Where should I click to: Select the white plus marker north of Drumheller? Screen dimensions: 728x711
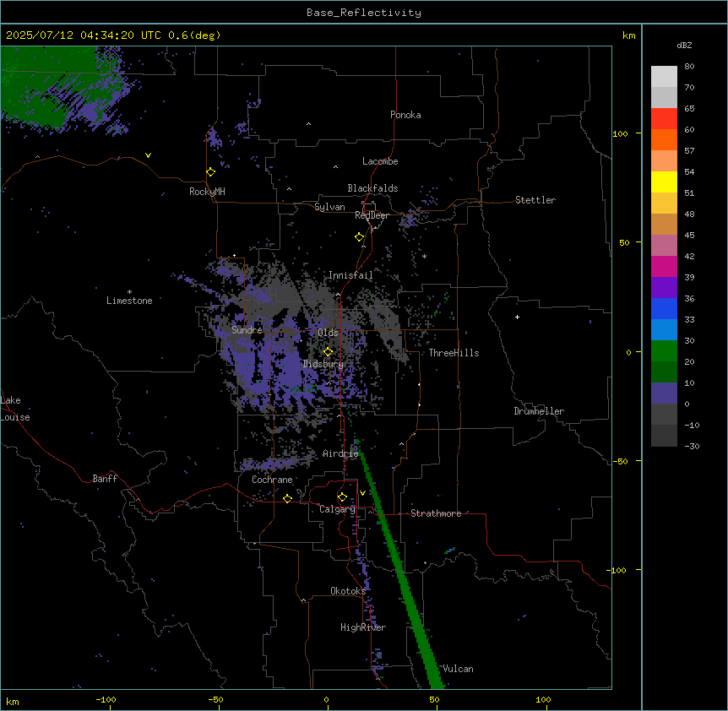[x=517, y=317]
